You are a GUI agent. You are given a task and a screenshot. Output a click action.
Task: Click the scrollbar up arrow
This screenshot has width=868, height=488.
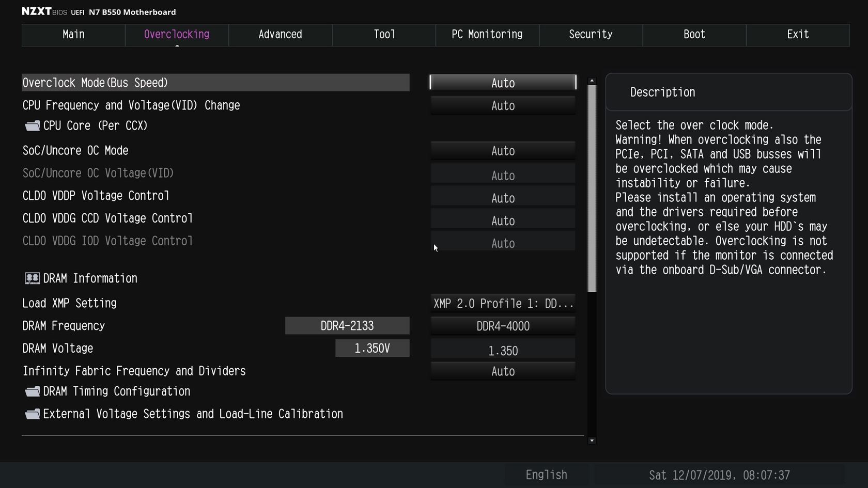click(x=592, y=81)
